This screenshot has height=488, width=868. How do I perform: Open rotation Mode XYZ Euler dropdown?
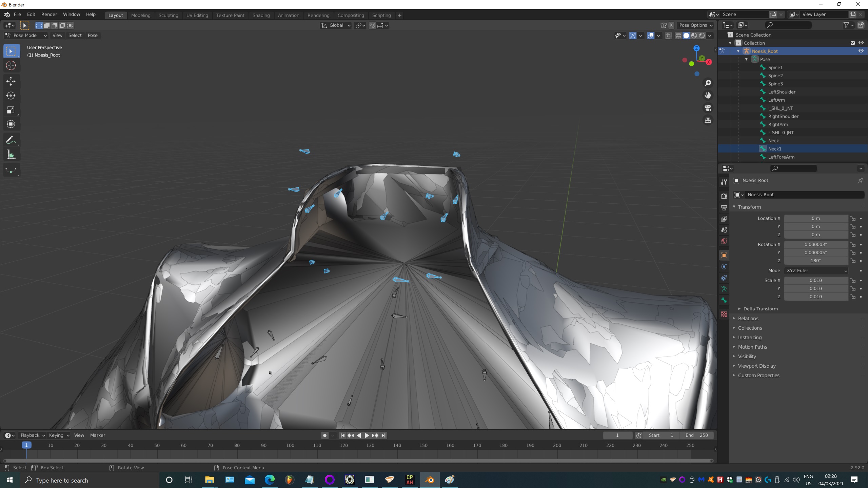tap(816, 270)
